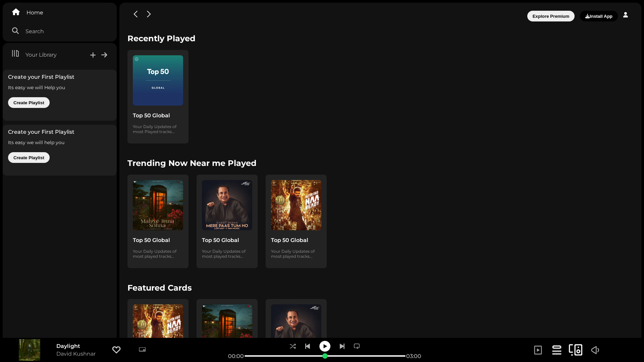The image size is (644, 362).
Task: Open the Now Playing view icon
Action: [x=538, y=350]
